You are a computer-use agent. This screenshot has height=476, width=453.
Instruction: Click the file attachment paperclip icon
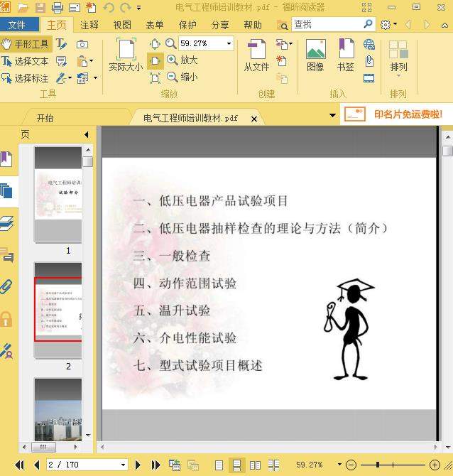click(369, 61)
